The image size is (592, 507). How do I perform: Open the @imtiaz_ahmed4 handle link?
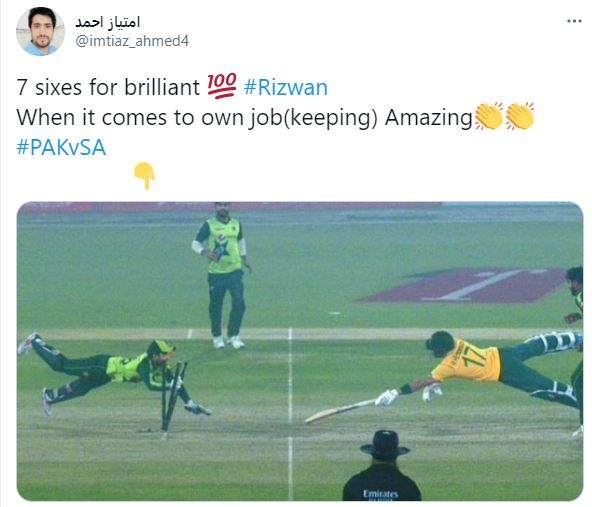coord(132,40)
